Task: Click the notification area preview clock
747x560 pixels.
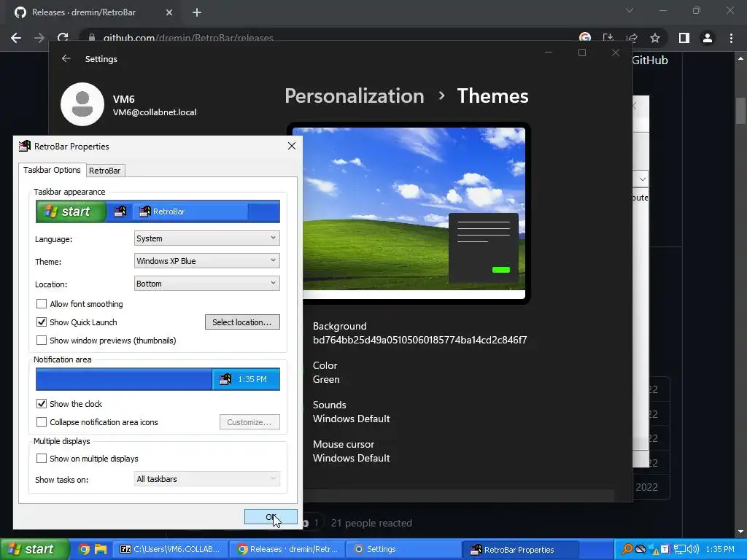Action: click(252, 379)
